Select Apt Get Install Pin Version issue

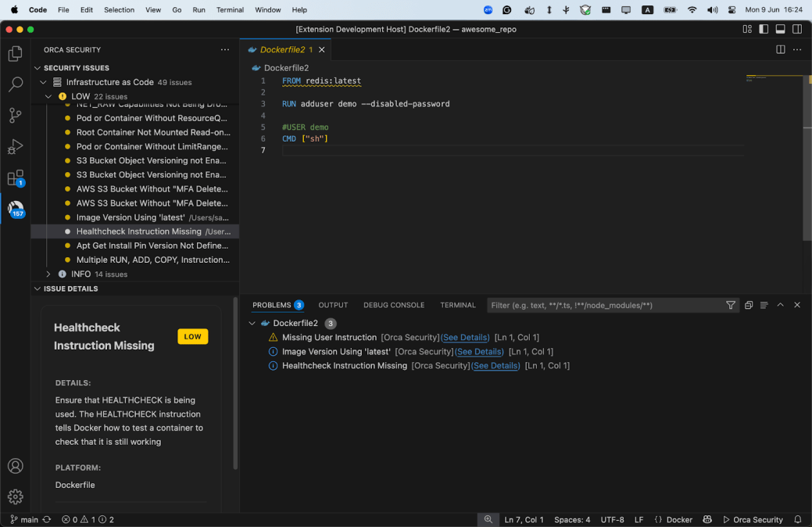point(134,246)
